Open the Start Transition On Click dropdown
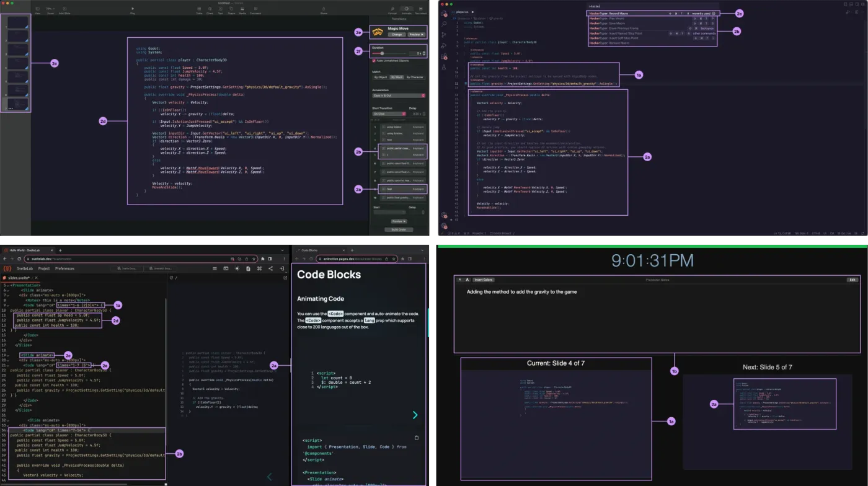Image resolution: width=868 pixels, height=486 pixels. pos(389,113)
